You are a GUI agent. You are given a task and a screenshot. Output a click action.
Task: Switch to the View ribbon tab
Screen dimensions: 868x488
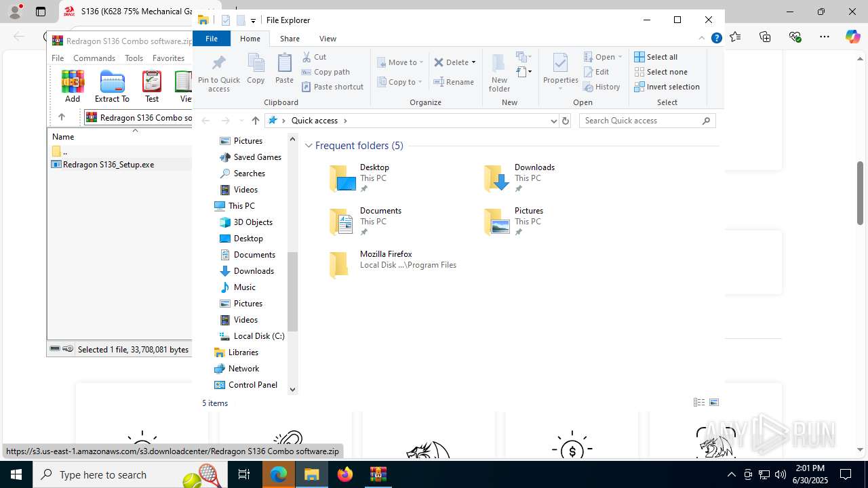328,39
